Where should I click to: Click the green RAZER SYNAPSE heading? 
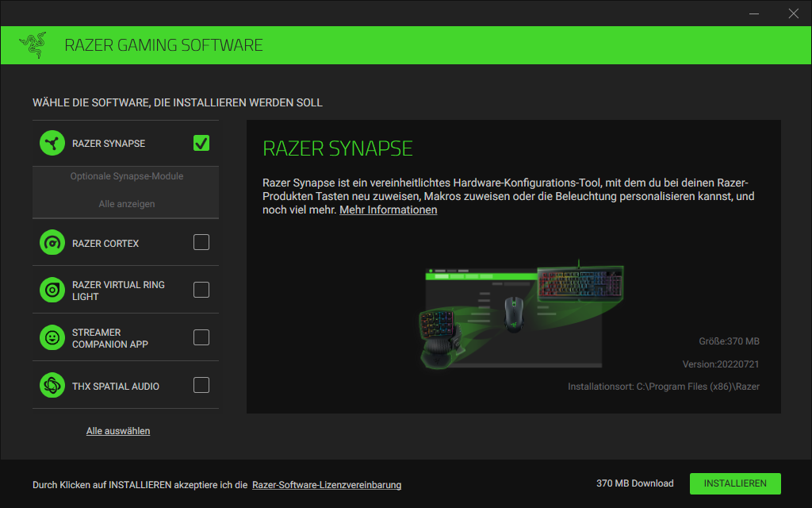338,148
